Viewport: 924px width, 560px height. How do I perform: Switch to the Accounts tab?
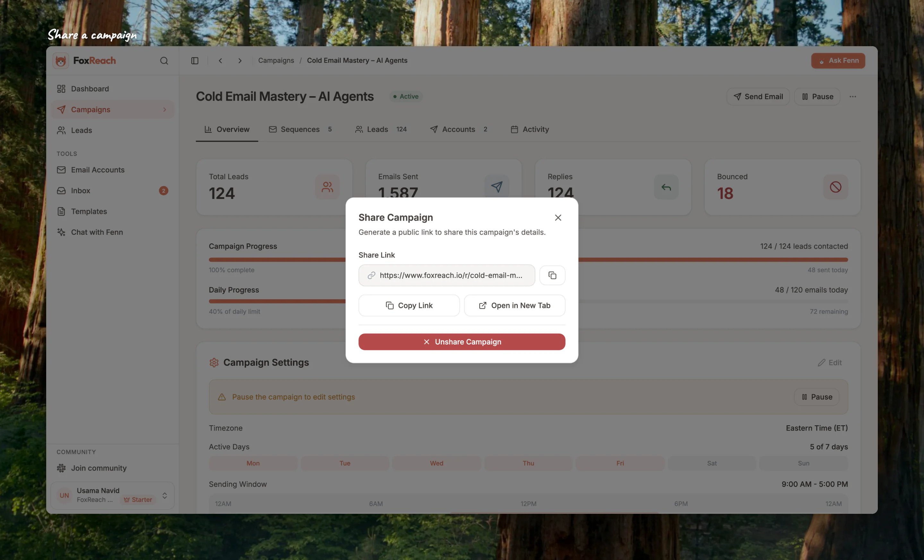click(458, 129)
